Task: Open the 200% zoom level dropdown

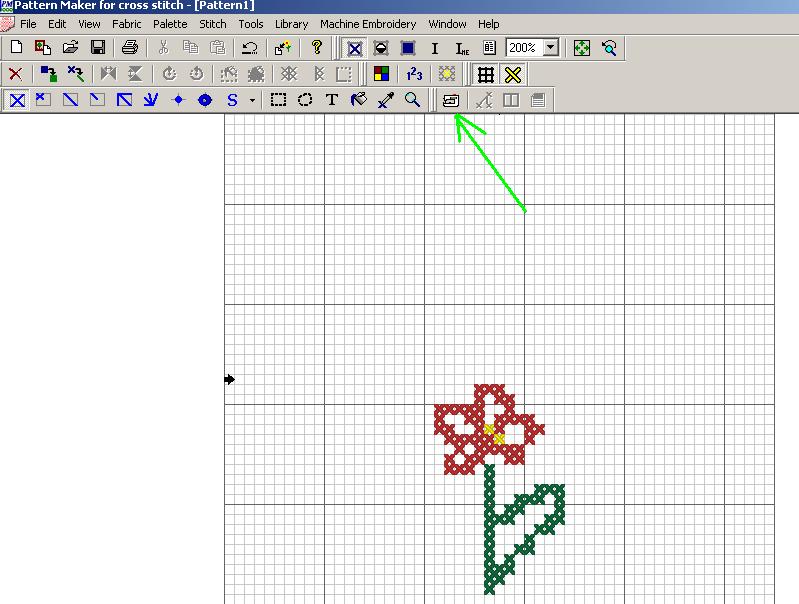Action: (x=549, y=48)
